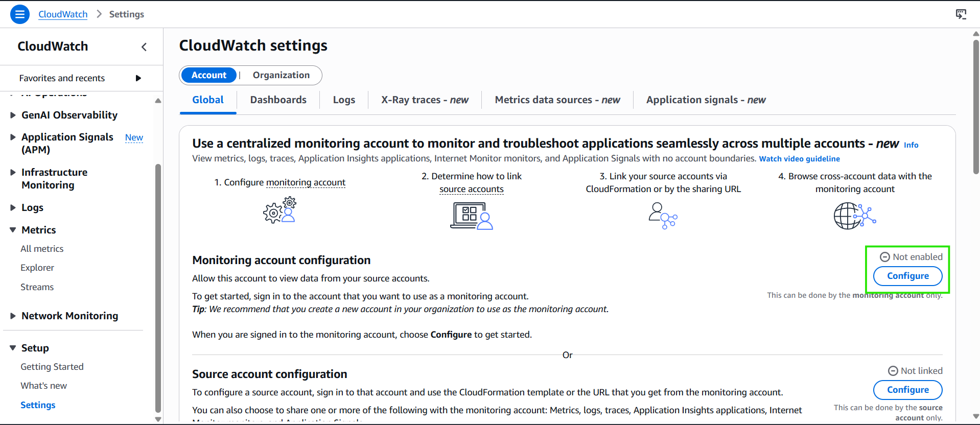This screenshot has height=425, width=980.
Task: Collapse the Setup sidebar section
Action: coord(13,348)
